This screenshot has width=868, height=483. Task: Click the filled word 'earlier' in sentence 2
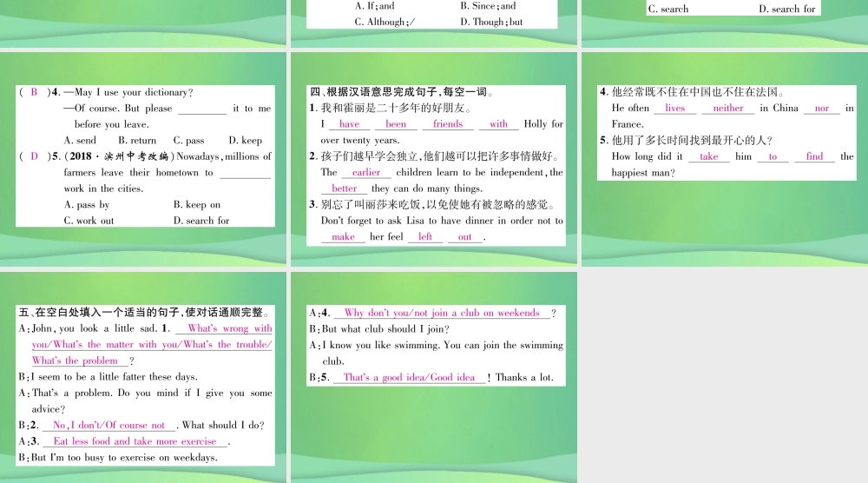click(x=366, y=172)
